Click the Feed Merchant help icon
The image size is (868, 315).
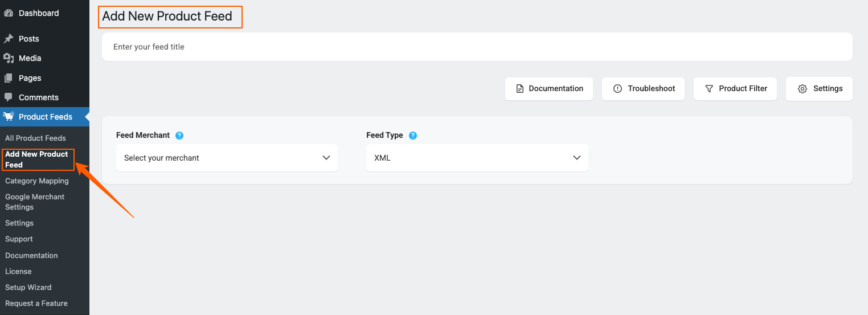(179, 136)
